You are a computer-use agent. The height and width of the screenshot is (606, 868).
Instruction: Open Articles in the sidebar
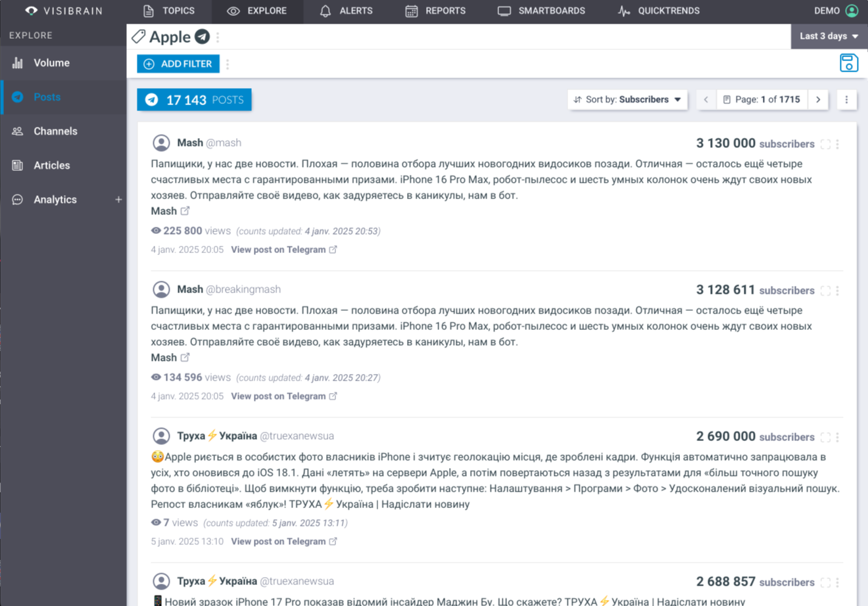click(63, 165)
